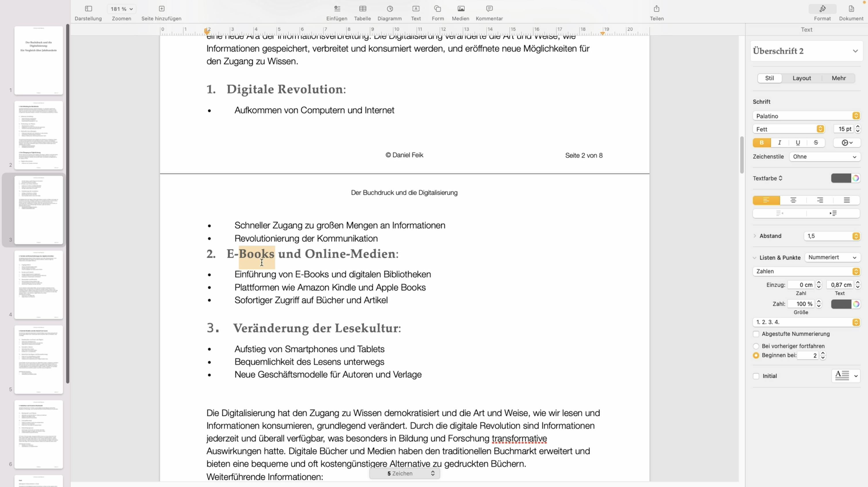Apply underline with the U button
This screenshot has height=487, width=868.
797,142
